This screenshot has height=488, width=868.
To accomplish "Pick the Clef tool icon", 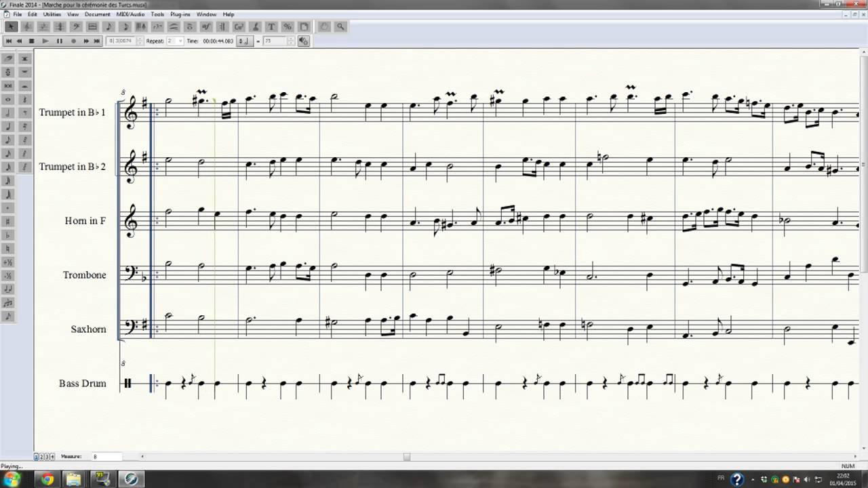I will 76,26.
